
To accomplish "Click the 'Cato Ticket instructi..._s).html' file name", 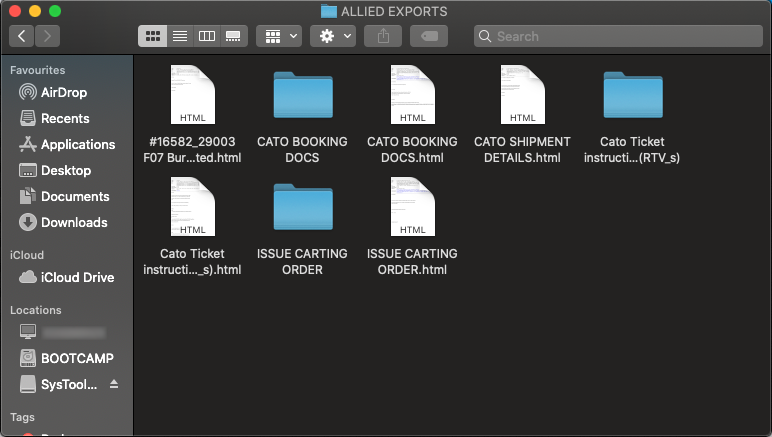I will tap(193, 262).
